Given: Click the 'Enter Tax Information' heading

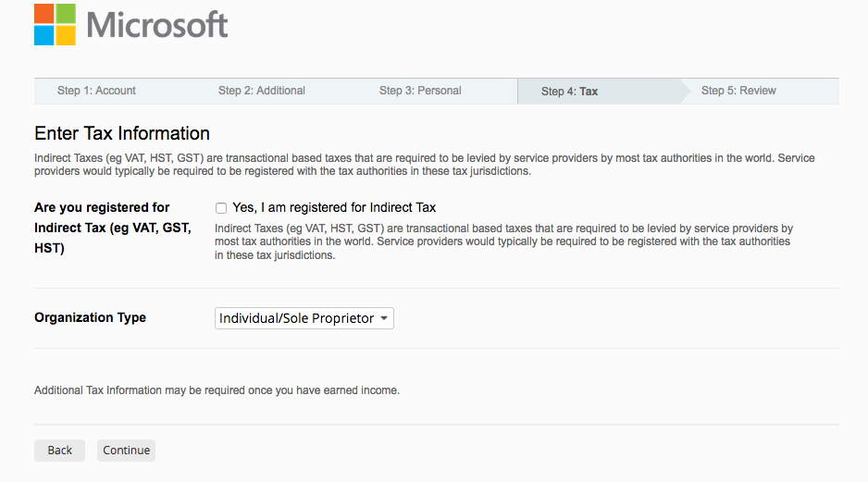Looking at the screenshot, I should 122,133.
